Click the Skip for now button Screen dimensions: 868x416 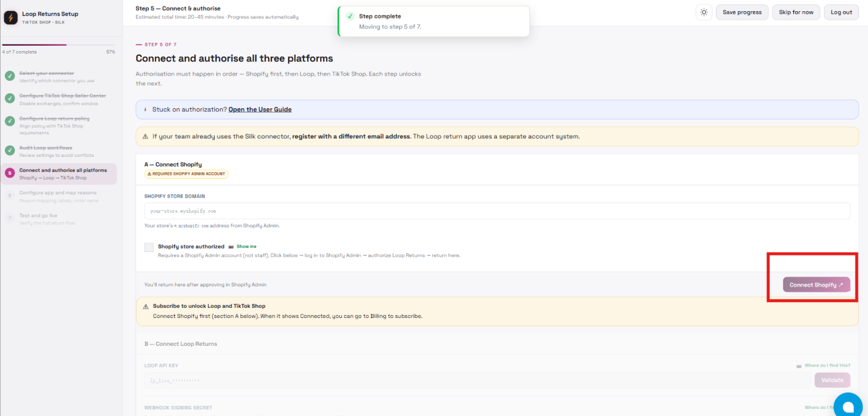[796, 12]
